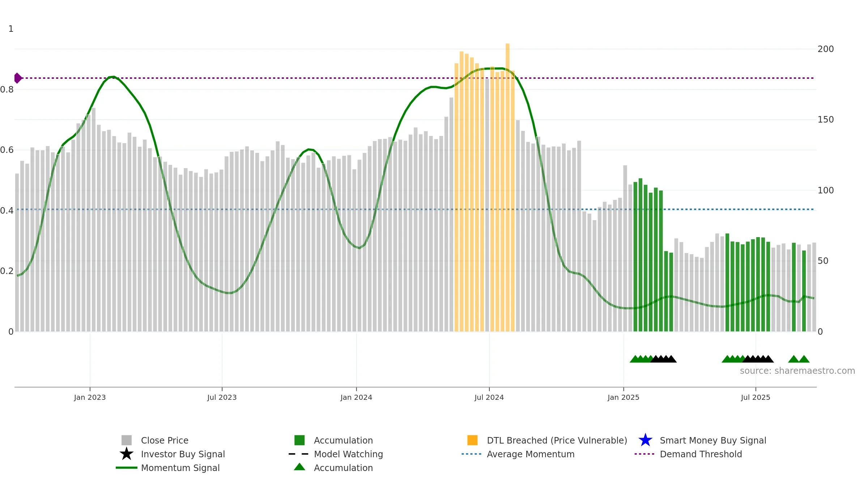868x488 pixels.
Task: Click the 0.2 value on left axis
Action: [x=7, y=271]
